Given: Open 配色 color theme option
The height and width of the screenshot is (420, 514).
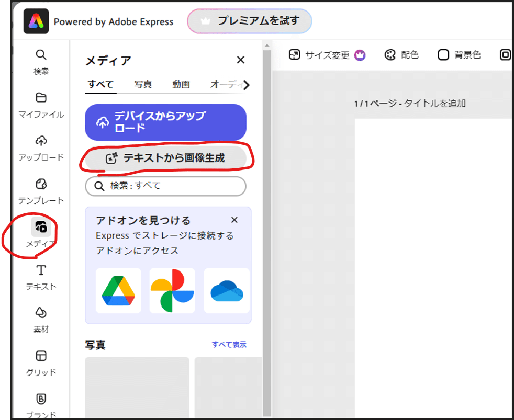Looking at the screenshot, I should pyautogui.click(x=401, y=55).
